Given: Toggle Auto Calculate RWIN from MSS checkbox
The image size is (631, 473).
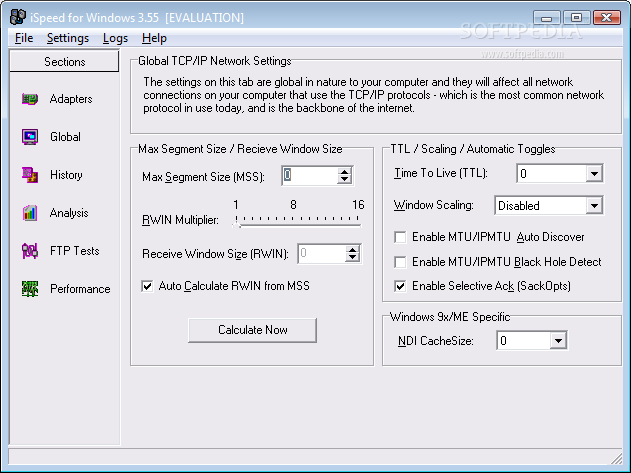Looking at the screenshot, I should coord(147,286).
